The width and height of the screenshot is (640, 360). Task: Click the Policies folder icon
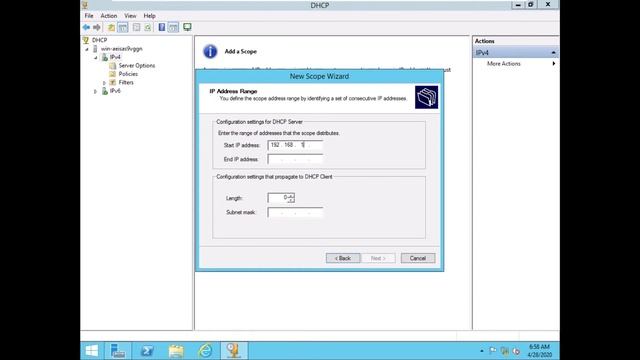click(x=113, y=74)
